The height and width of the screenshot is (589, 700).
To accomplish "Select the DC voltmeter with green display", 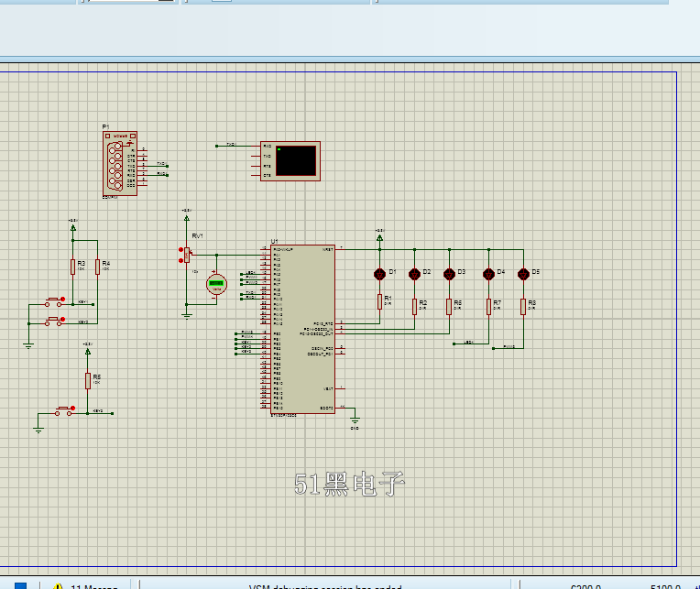I will pyautogui.click(x=216, y=284).
